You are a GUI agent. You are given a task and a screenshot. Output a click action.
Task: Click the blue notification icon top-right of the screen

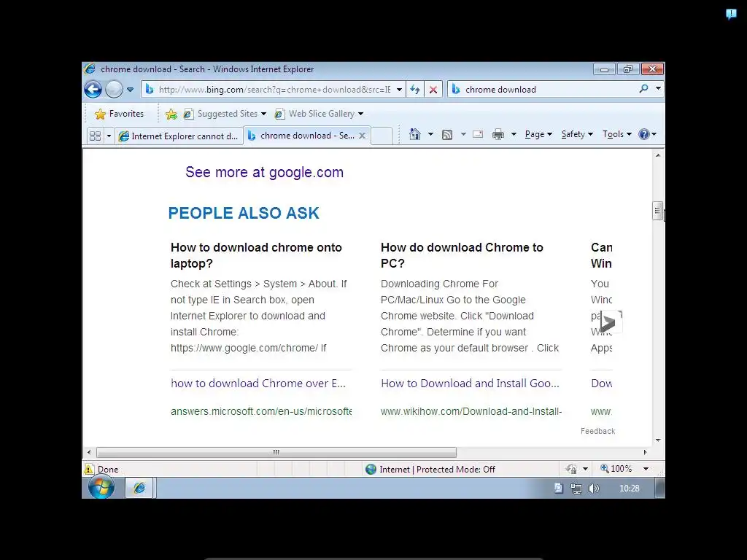point(731,14)
